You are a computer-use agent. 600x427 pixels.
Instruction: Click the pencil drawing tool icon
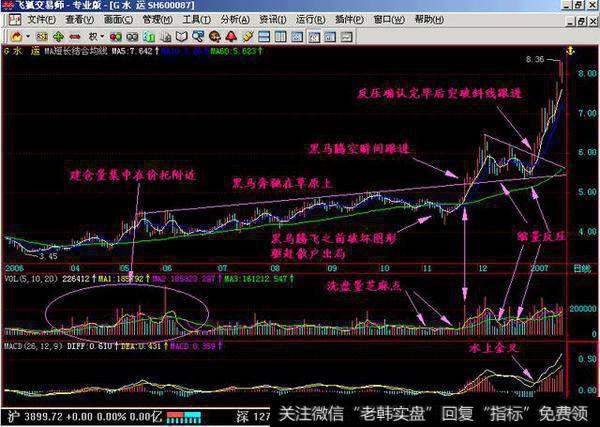246,35
